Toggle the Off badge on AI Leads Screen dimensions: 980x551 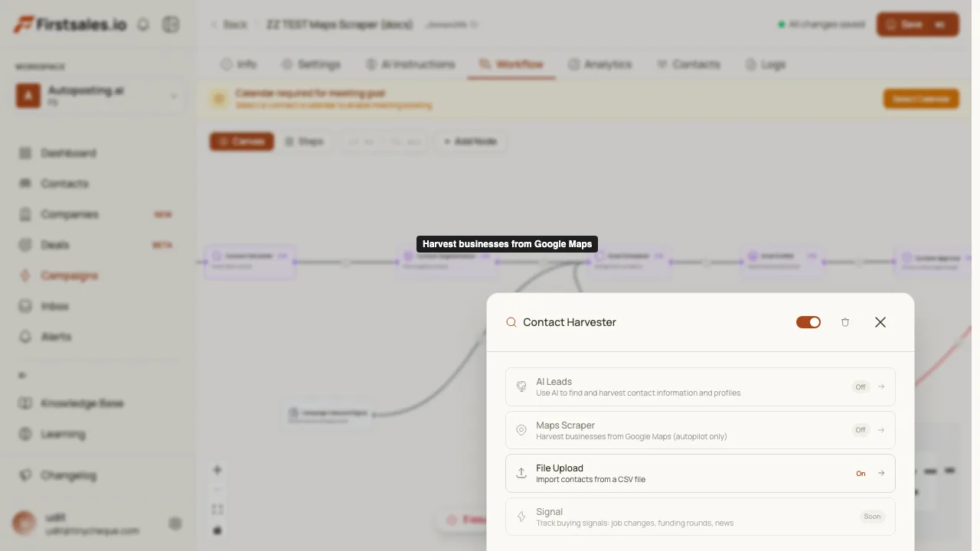point(861,386)
